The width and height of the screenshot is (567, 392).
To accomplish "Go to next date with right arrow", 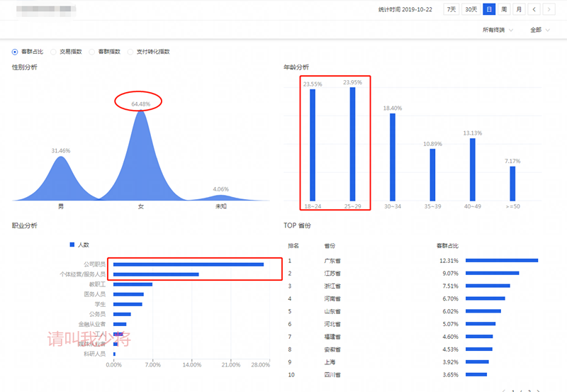I will point(549,9).
